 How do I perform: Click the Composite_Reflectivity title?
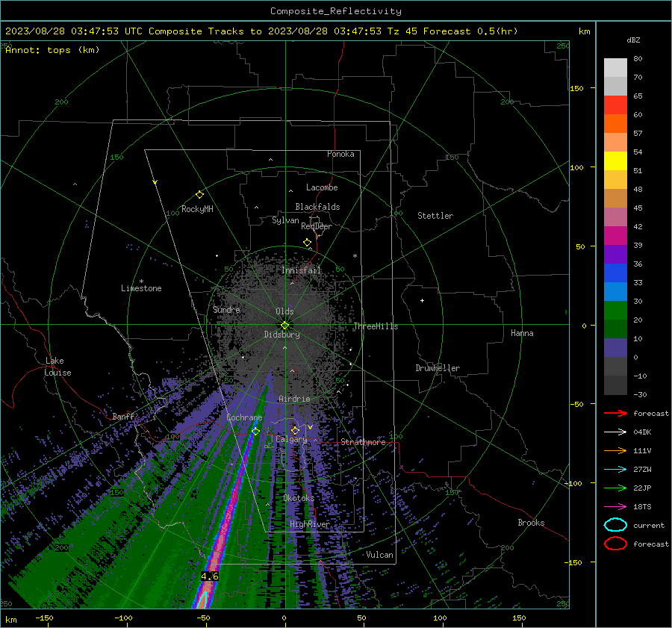click(336, 11)
